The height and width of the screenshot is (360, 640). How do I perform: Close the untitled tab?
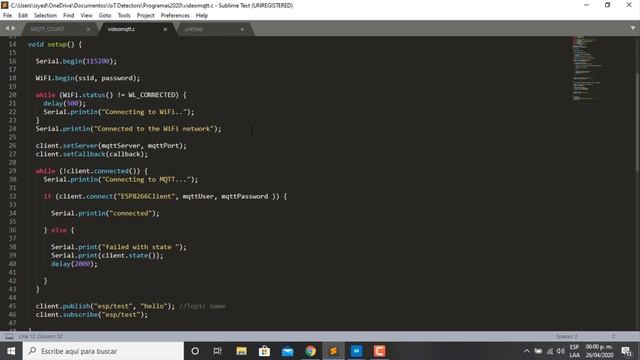coord(242,29)
